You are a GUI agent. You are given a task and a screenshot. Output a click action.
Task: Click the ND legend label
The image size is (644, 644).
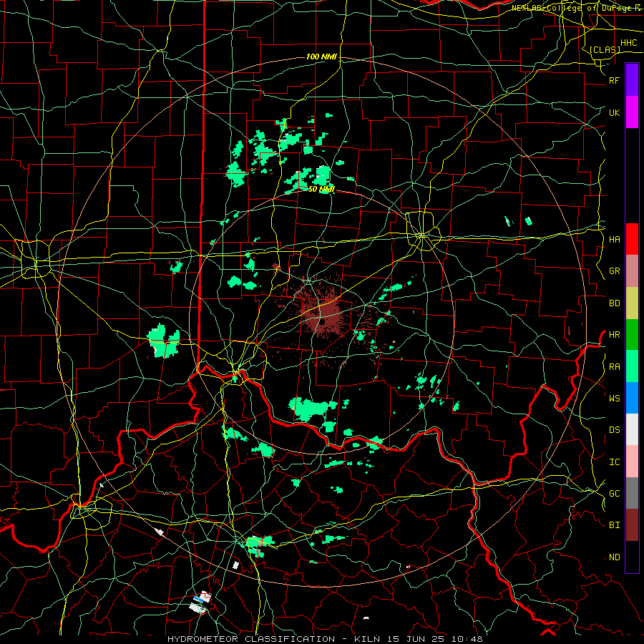pyautogui.click(x=614, y=557)
